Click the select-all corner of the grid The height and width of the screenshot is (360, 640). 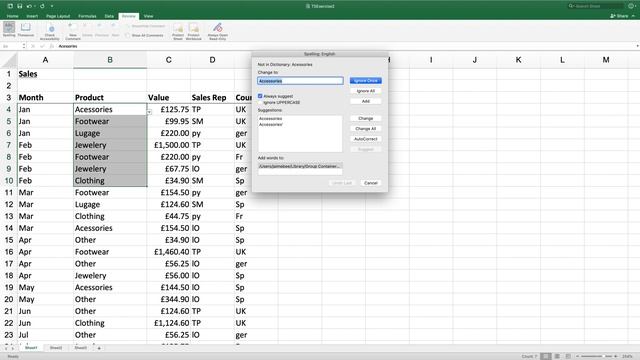(9, 60)
